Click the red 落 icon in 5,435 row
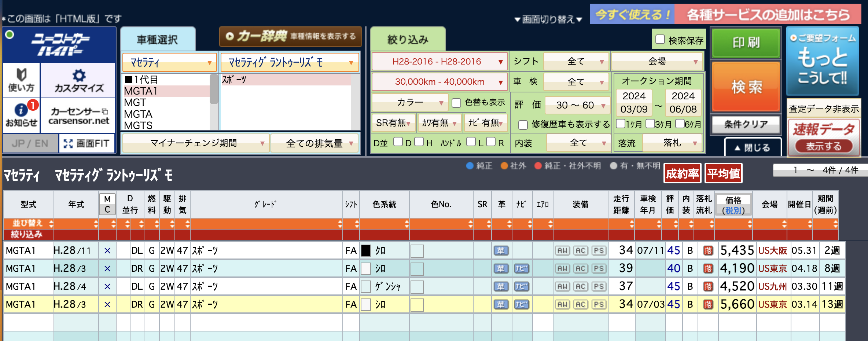Screen dimensions: 868x341 pyautogui.click(x=708, y=251)
